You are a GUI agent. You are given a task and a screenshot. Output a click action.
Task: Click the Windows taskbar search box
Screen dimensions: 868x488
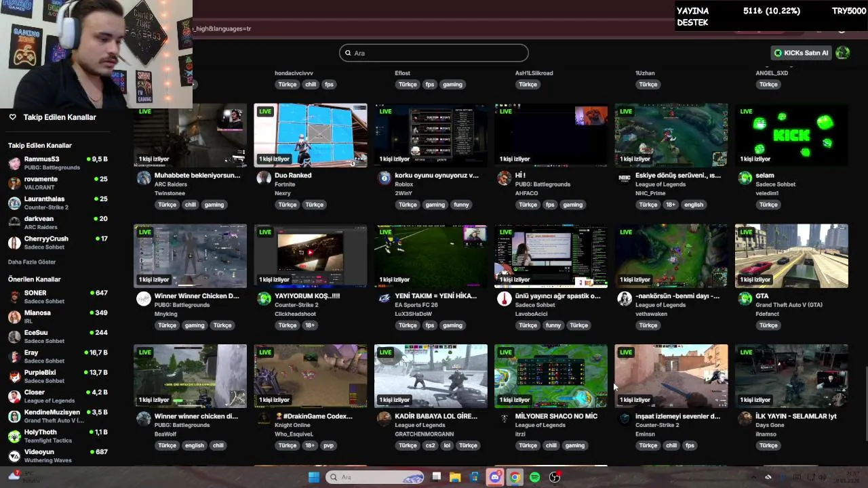375,477
